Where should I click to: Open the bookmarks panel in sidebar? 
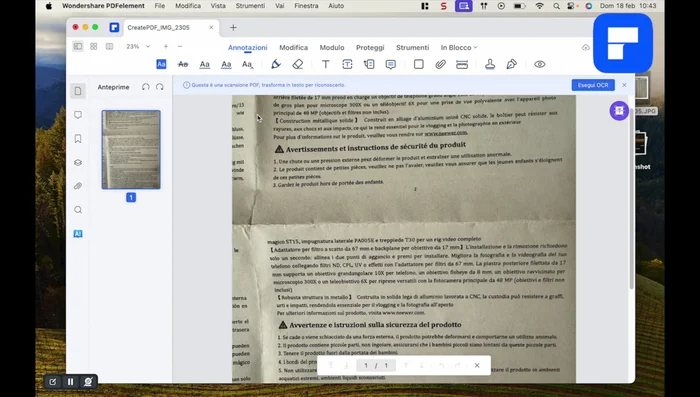[78, 139]
